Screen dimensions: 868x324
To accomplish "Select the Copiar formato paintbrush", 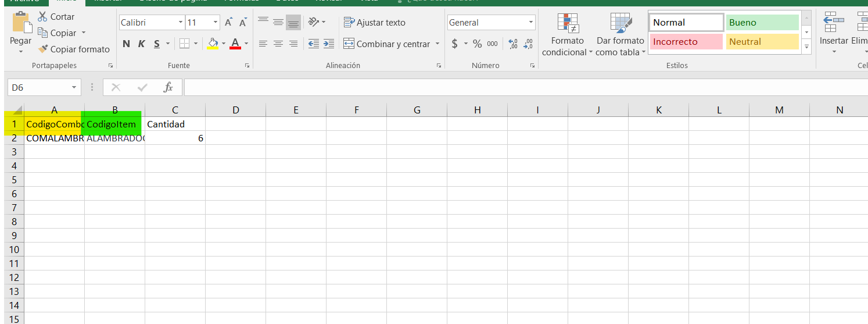I will coord(73,49).
